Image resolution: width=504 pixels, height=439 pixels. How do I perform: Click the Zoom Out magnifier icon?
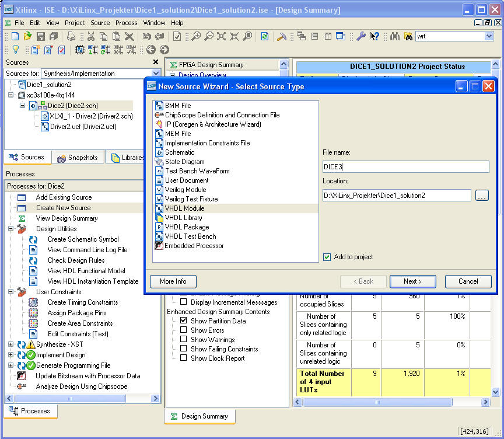click(x=209, y=36)
